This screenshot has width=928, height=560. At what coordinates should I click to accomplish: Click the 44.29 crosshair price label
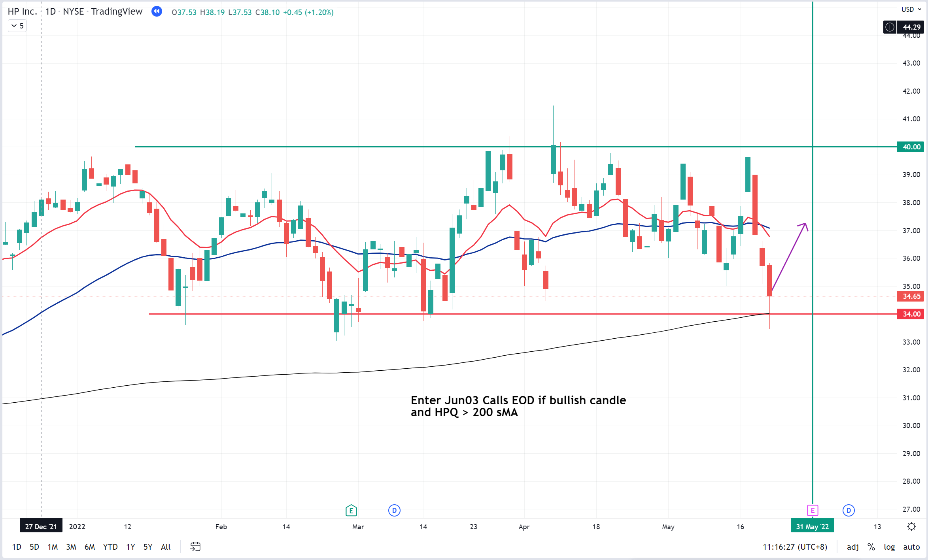[x=911, y=27]
